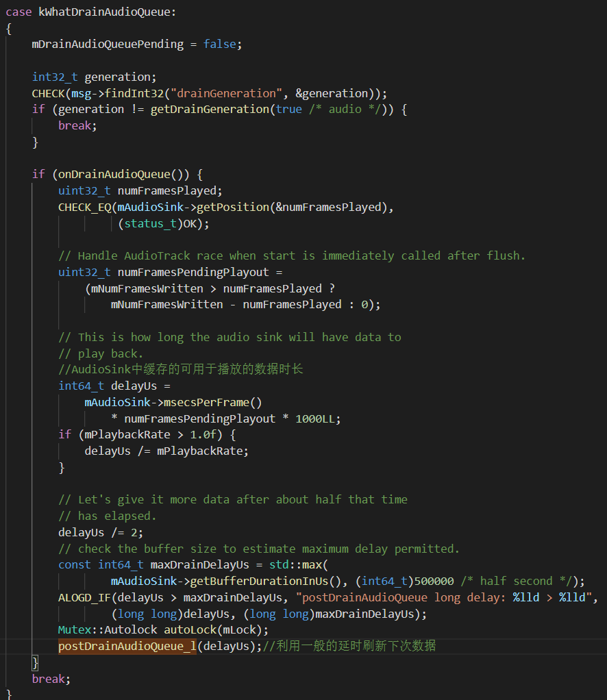Click the '// has elapsed.' comment

107,516
